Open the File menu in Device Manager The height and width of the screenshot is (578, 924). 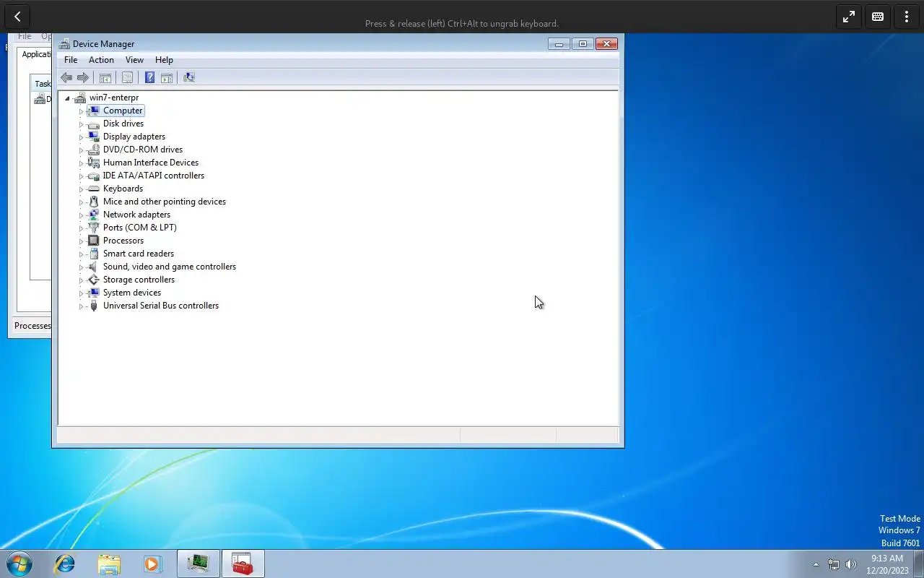(71, 60)
